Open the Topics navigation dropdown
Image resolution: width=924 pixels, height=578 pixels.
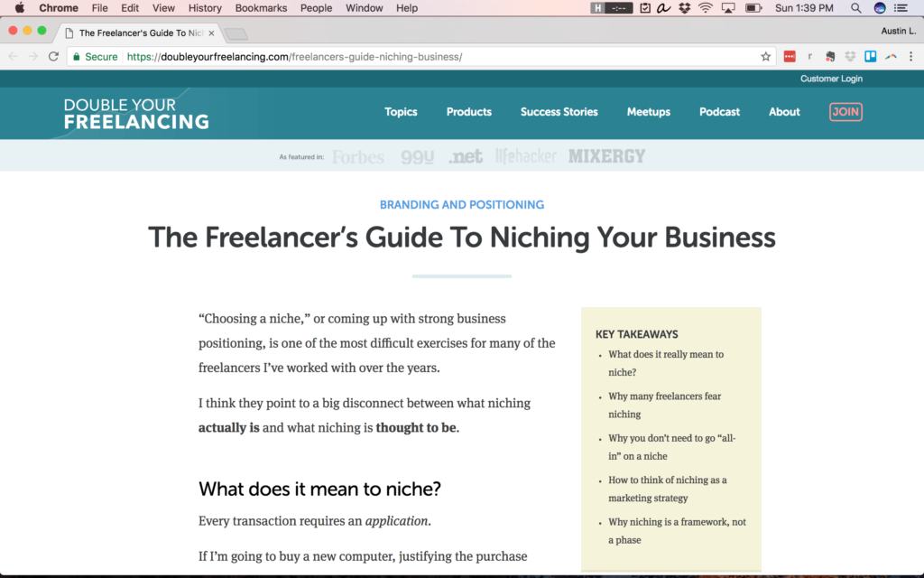[x=401, y=112]
